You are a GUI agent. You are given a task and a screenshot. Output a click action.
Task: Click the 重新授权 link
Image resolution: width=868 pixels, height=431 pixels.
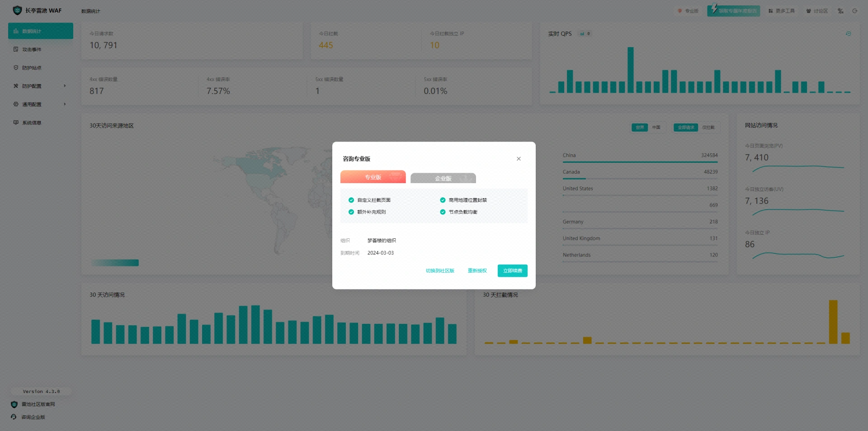pos(477,270)
